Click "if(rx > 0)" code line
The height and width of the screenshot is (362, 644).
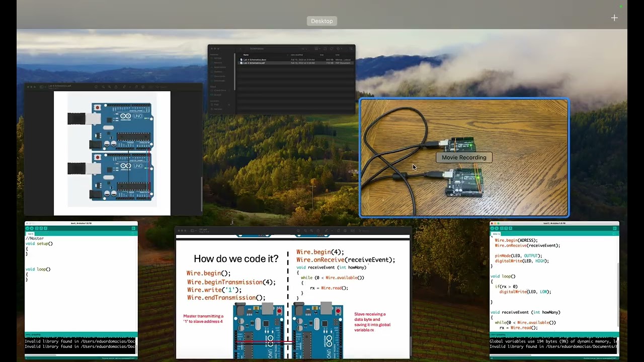[506, 287]
